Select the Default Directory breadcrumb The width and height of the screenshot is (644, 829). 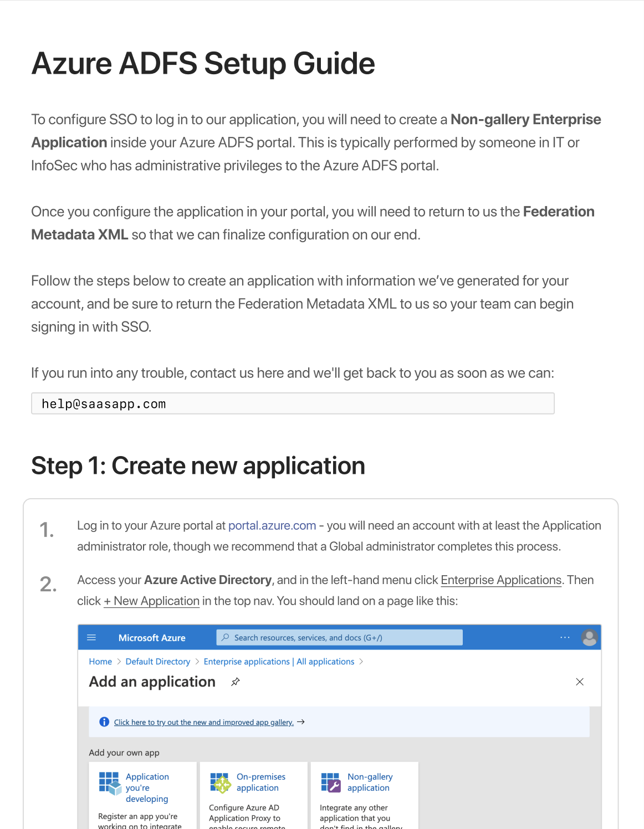click(x=157, y=662)
